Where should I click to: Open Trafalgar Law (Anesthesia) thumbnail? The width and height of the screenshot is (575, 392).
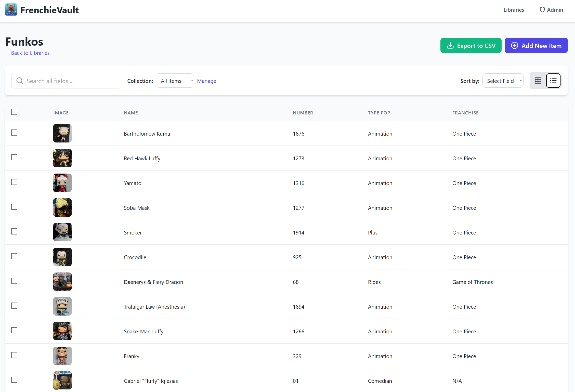62,306
